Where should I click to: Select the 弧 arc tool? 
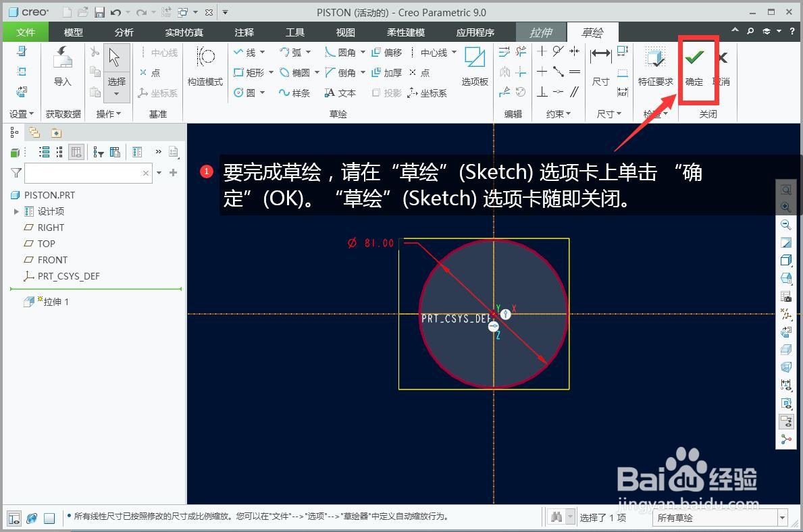click(291, 52)
